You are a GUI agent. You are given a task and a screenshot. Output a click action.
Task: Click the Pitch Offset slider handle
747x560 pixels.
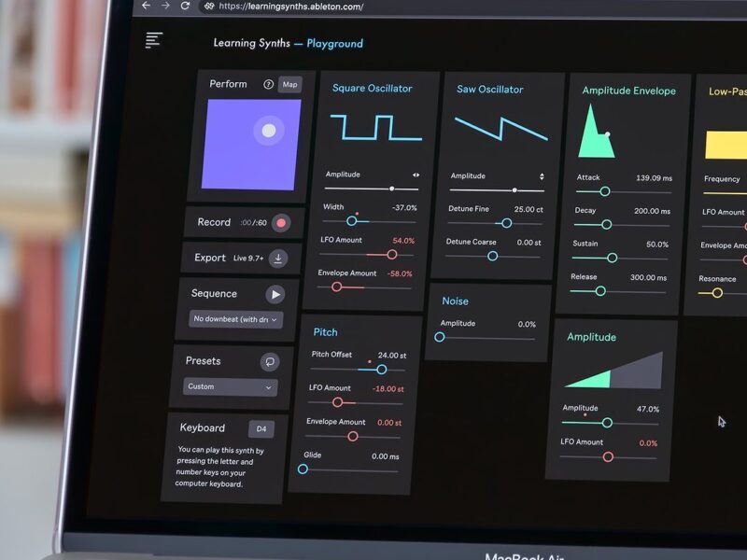[x=382, y=370]
